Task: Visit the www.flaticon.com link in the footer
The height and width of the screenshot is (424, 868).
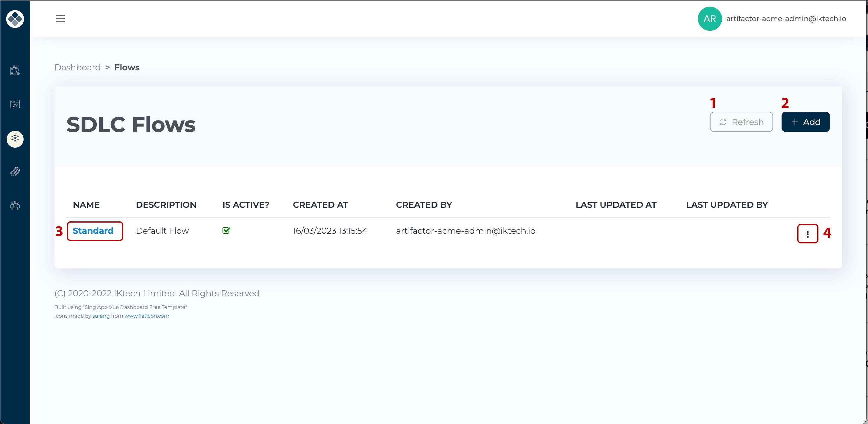Action: [147, 316]
